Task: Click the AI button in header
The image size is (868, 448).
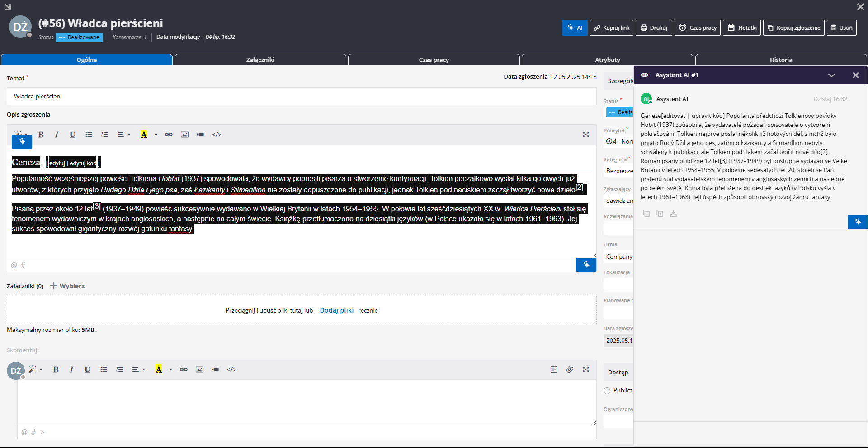Action: 575,28
